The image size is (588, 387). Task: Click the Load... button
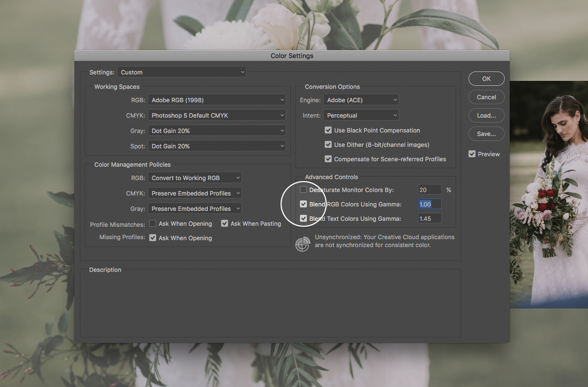486,115
